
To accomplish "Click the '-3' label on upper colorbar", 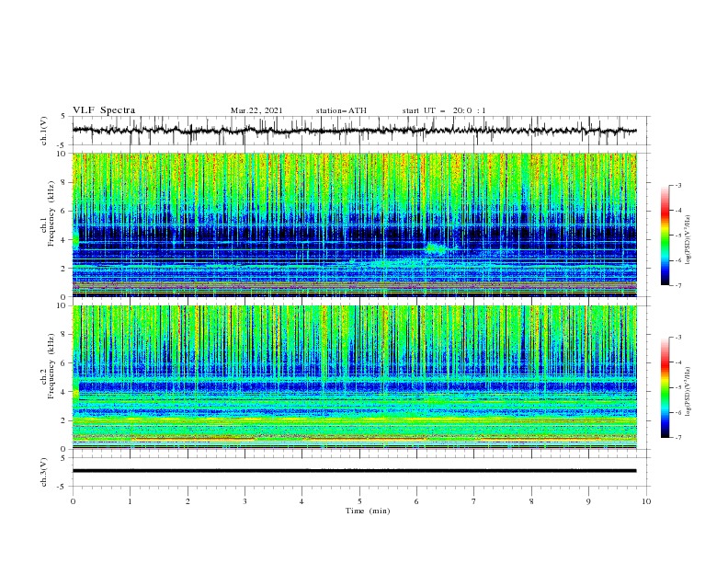I will 677,185.
